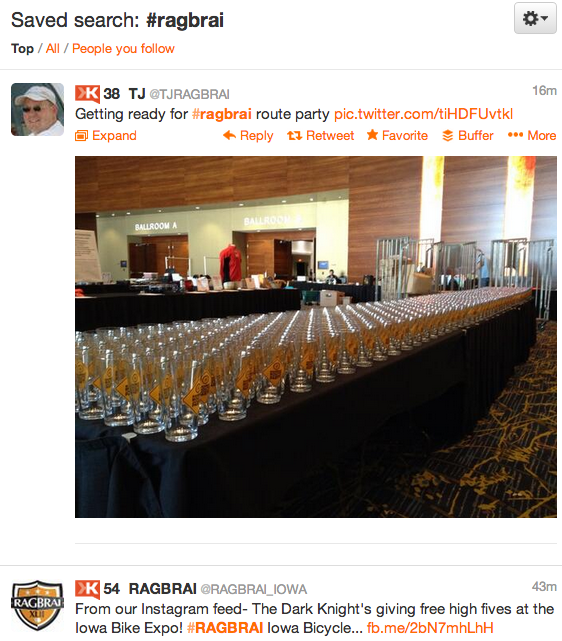Open the pic.twitter.com/tiHDFUvtkl link

[x=423, y=114]
